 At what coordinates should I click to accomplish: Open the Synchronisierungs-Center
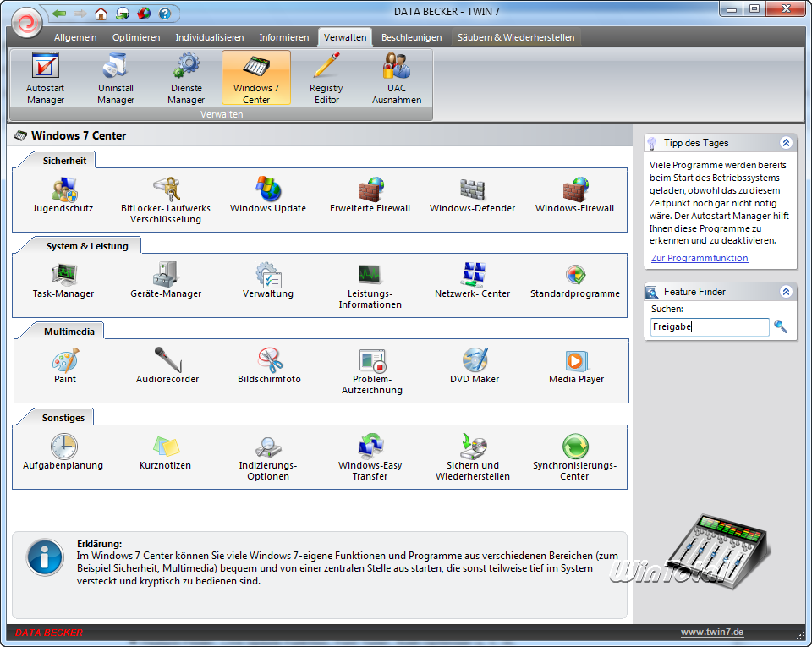[575, 458]
